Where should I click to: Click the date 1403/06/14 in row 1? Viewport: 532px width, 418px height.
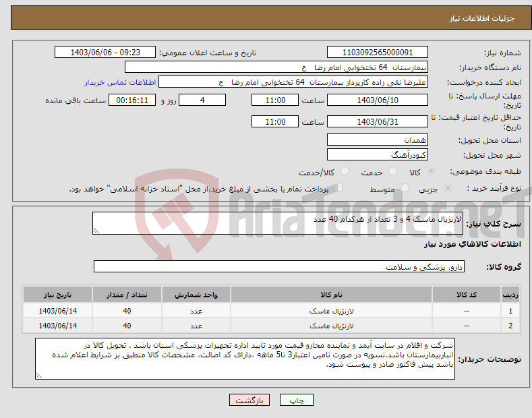click(x=58, y=311)
